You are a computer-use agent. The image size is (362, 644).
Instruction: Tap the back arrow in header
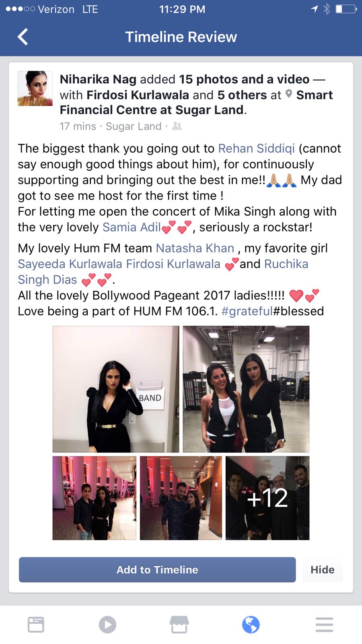23,37
